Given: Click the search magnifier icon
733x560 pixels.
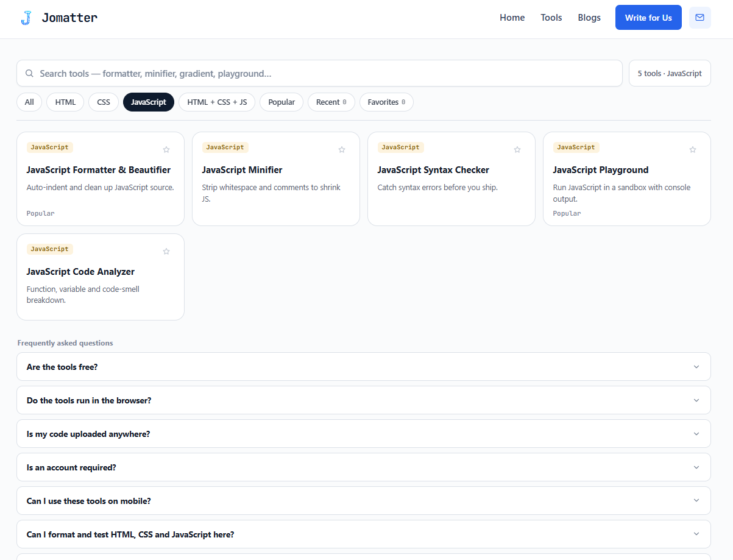Looking at the screenshot, I should click(29, 74).
